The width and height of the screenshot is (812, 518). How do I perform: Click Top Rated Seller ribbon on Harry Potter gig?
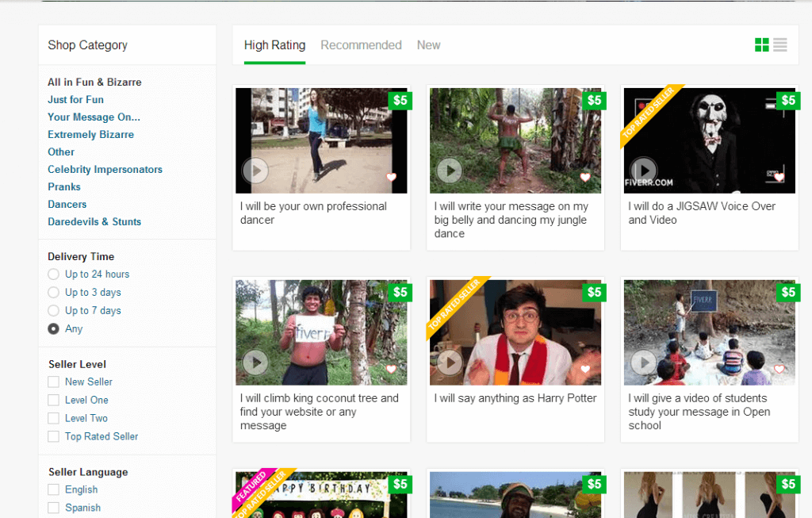[x=454, y=305]
